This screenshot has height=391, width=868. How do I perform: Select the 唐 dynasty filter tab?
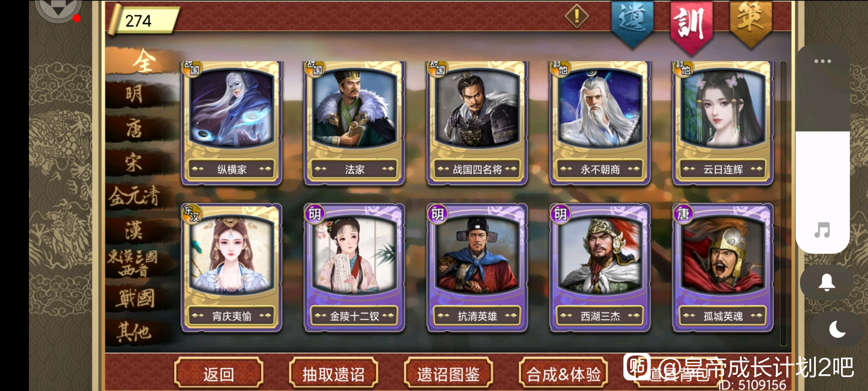coord(135,129)
